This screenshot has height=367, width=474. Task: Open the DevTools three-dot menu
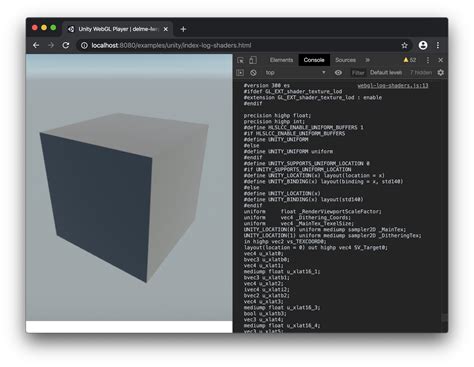(x=428, y=60)
